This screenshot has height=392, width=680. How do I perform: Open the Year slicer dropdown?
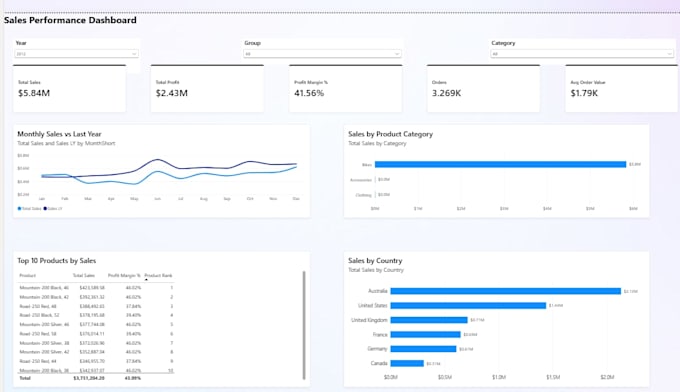pos(76,54)
